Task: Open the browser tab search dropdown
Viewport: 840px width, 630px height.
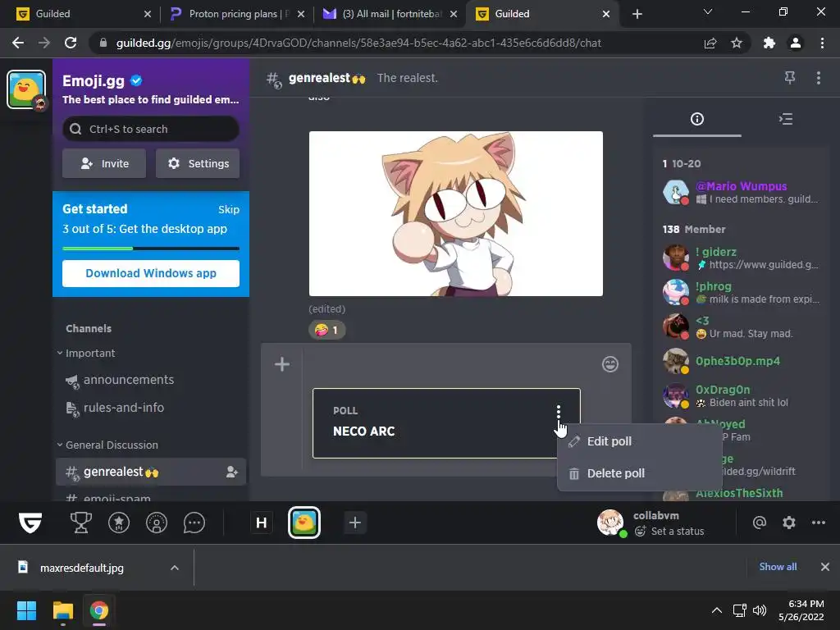Action: point(708,11)
